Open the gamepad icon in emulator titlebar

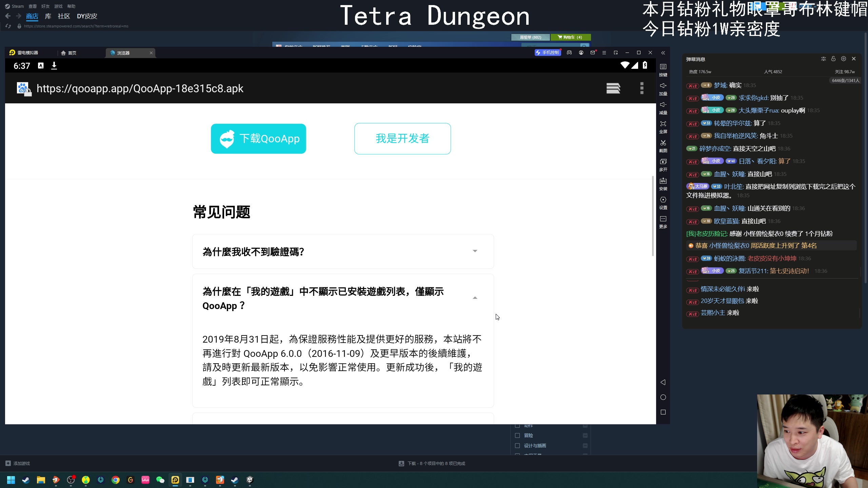[x=569, y=53]
